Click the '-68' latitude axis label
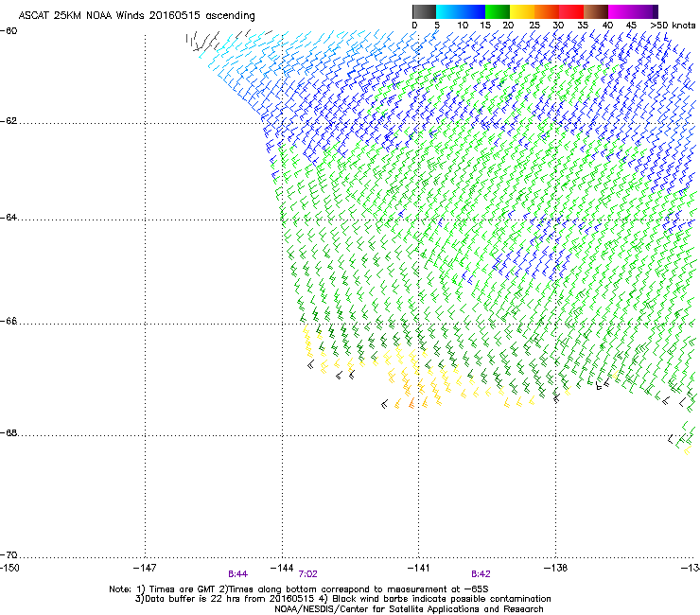 [x=9, y=432]
